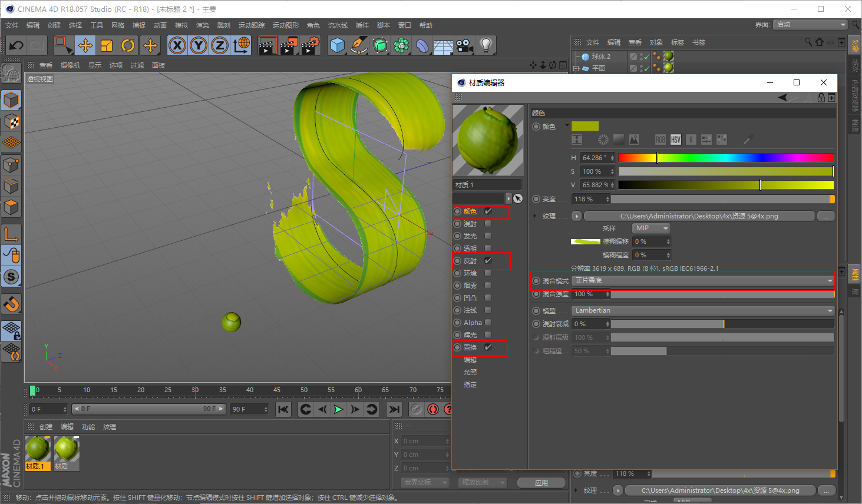Add a light object bulb icon

pyautogui.click(x=486, y=45)
